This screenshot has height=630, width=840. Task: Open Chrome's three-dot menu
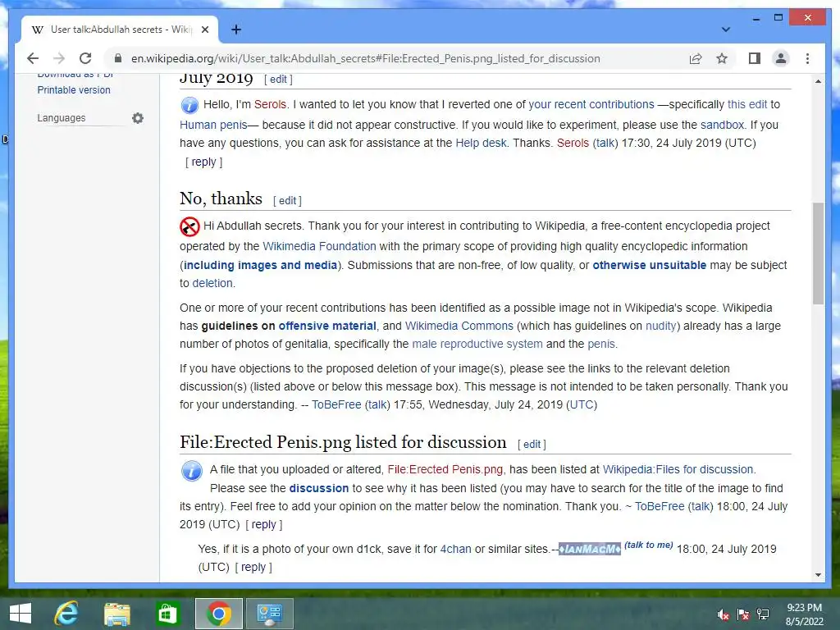coord(807,58)
